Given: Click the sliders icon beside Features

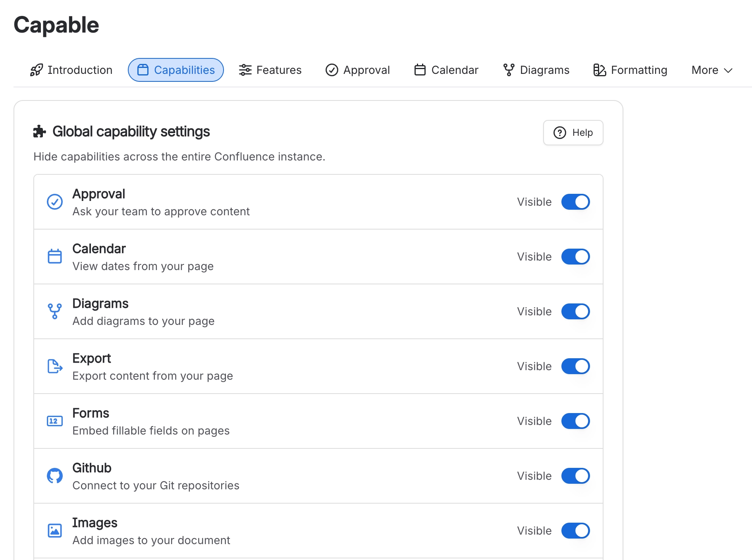Looking at the screenshot, I should (x=245, y=70).
